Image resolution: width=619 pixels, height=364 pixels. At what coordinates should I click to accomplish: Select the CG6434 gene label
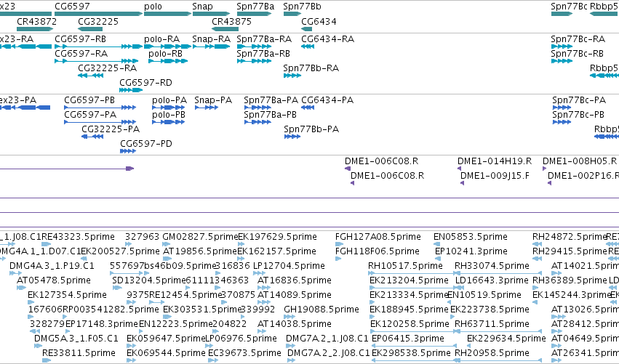[319, 21]
